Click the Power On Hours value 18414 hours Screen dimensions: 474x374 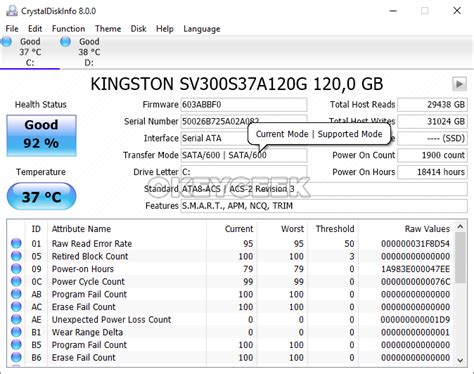click(432, 172)
